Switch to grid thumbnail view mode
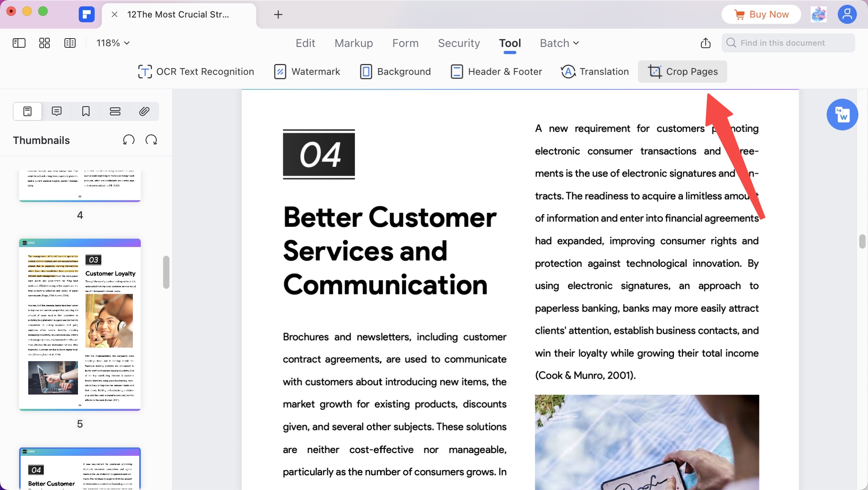 45,43
